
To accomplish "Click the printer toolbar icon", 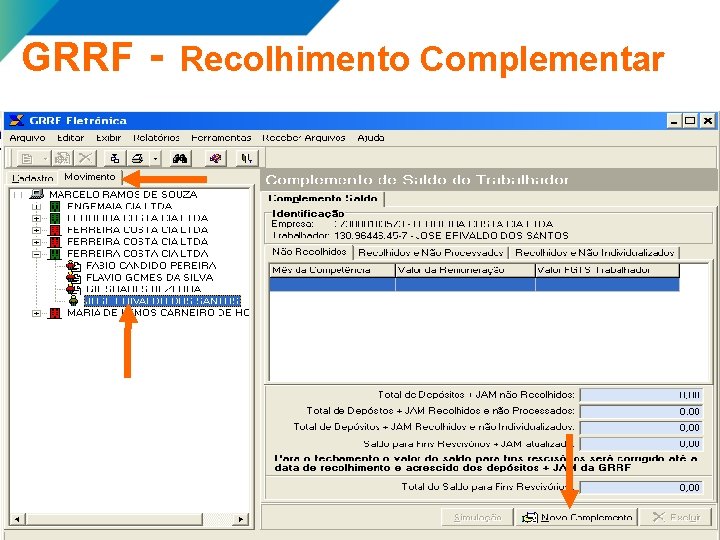I will [x=137, y=159].
